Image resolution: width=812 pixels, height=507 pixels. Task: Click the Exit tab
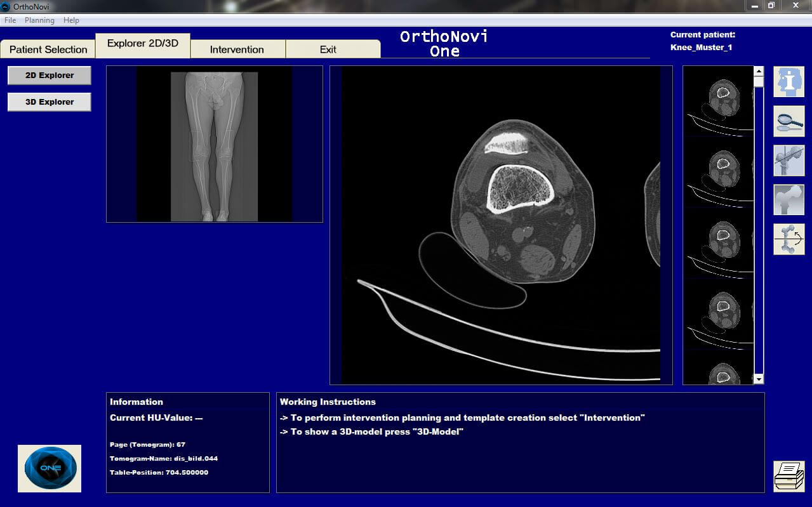coord(328,49)
